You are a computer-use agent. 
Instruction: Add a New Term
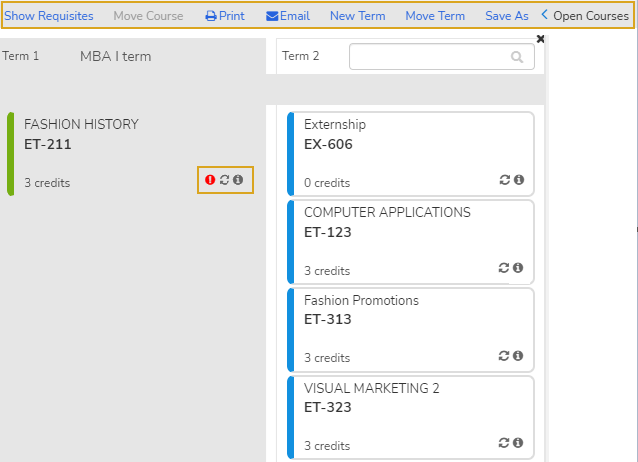coord(357,16)
